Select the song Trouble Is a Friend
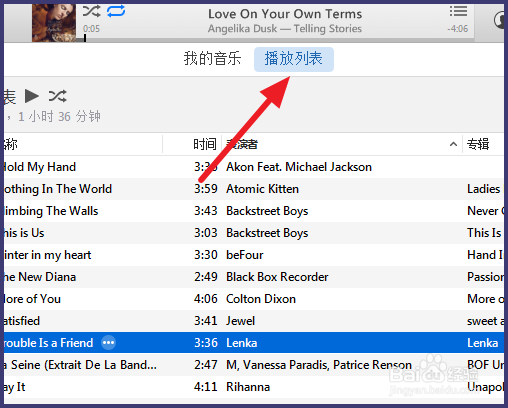The height and width of the screenshot is (408, 508). [48, 343]
